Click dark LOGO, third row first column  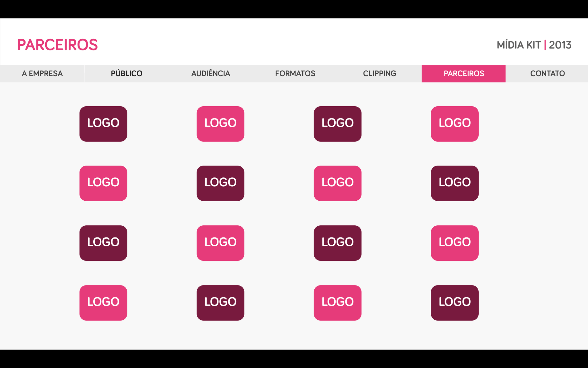[103, 243]
